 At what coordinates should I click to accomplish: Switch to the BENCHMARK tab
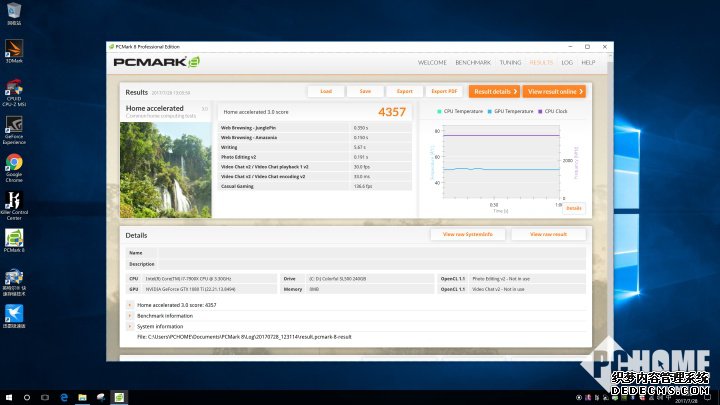473,62
